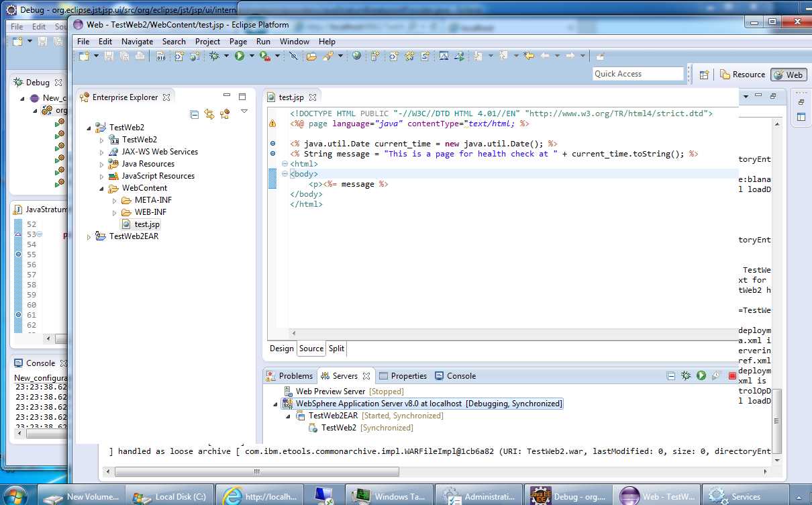
Task: Start server in debug mode from Servers view
Action: (685, 376)
